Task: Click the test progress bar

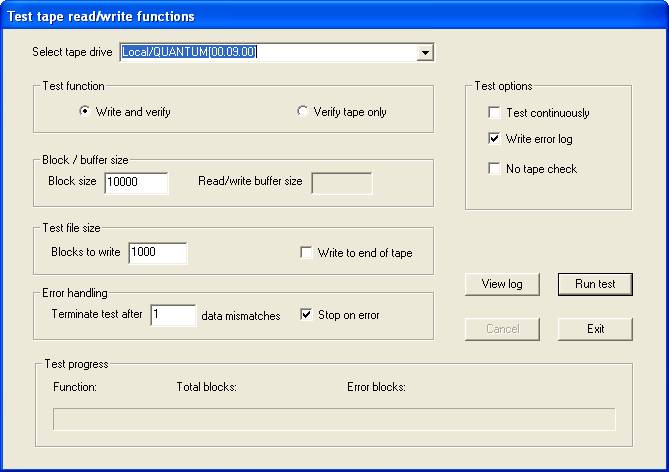Action: pos(334,419)
